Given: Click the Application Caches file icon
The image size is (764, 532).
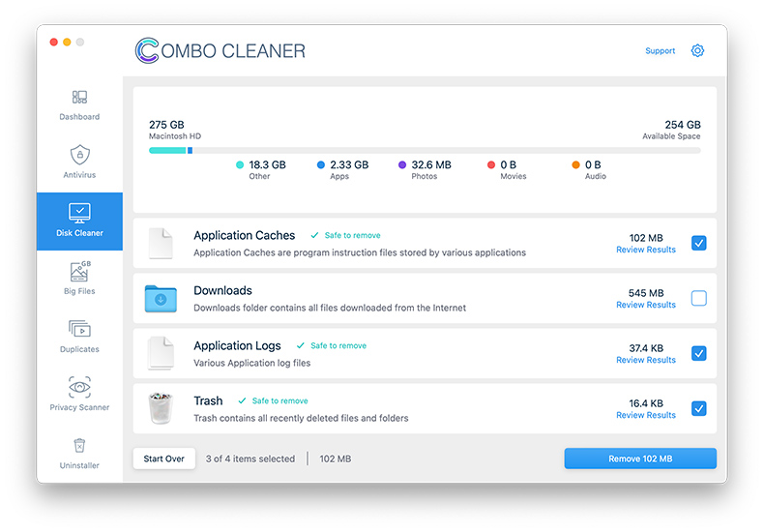Looking at the screenshot, I should pyautogui.click(x=162, y=243).
